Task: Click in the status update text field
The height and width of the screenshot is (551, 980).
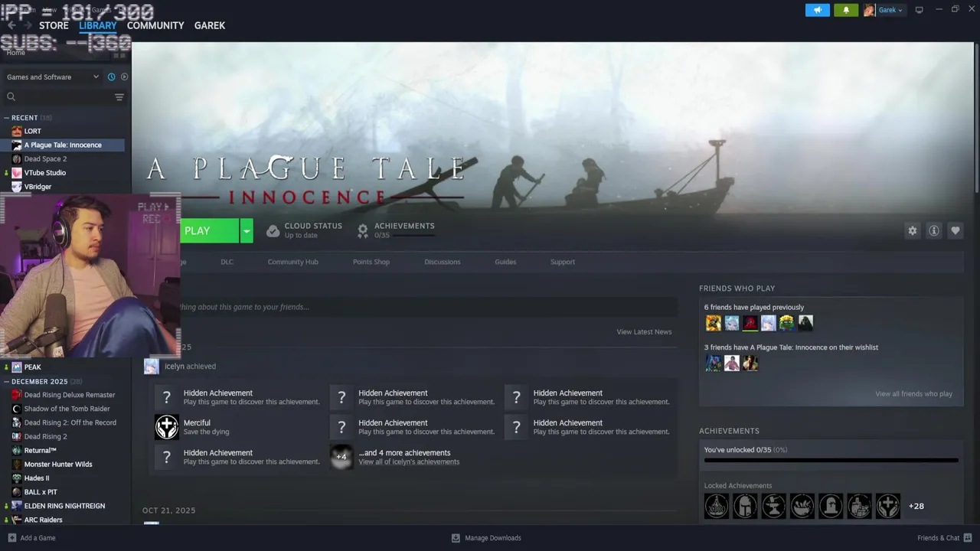Action: [429, 307]
